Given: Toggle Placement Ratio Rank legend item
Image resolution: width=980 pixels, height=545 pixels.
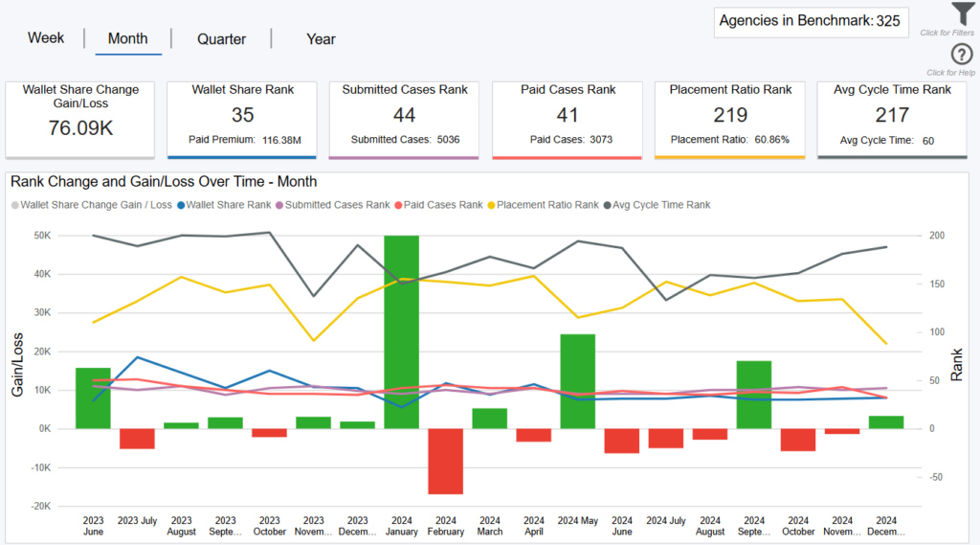Looking at the screenshot, I should pyautogui.click(x=547, y=205).
